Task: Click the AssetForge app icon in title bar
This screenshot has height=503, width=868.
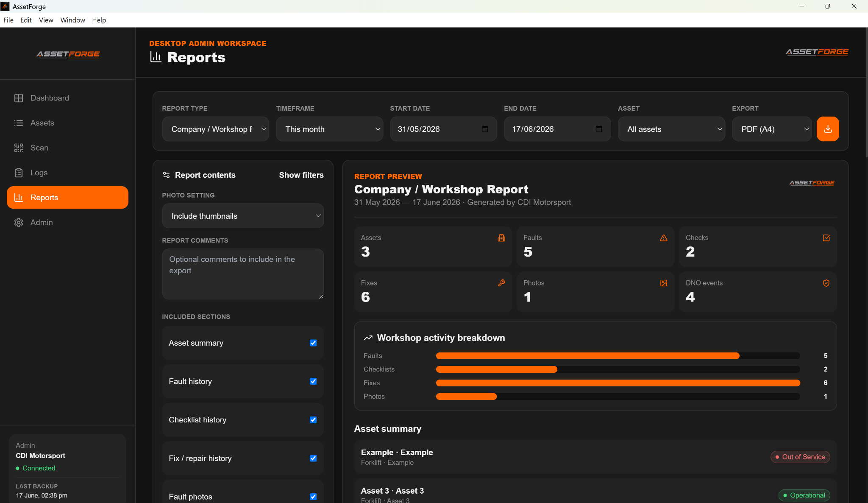Action: pyautogui.click(x=5, y=6)
